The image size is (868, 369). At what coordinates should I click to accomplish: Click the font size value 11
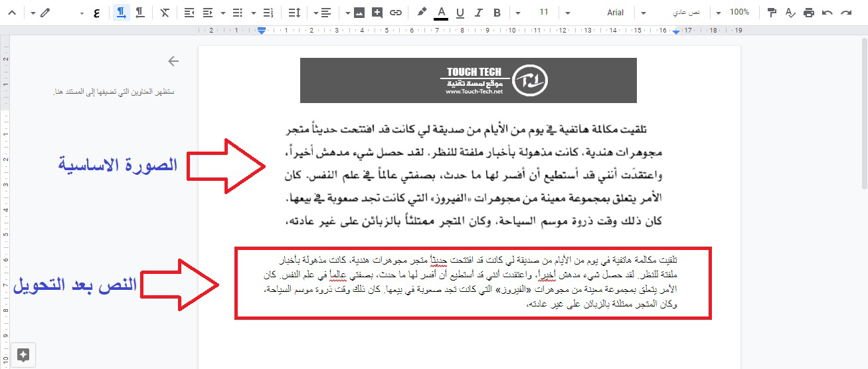point(544,13)
